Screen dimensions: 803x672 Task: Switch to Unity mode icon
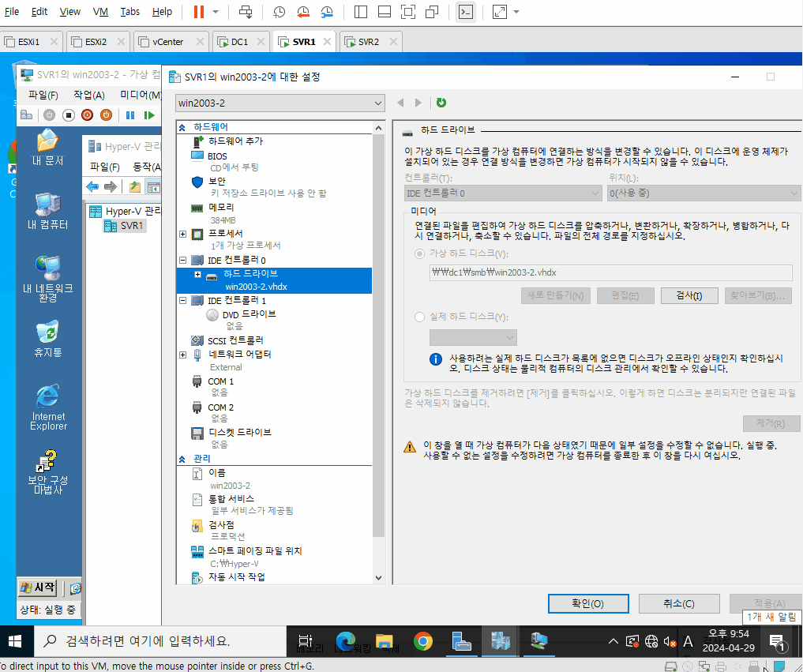point(432,12)
